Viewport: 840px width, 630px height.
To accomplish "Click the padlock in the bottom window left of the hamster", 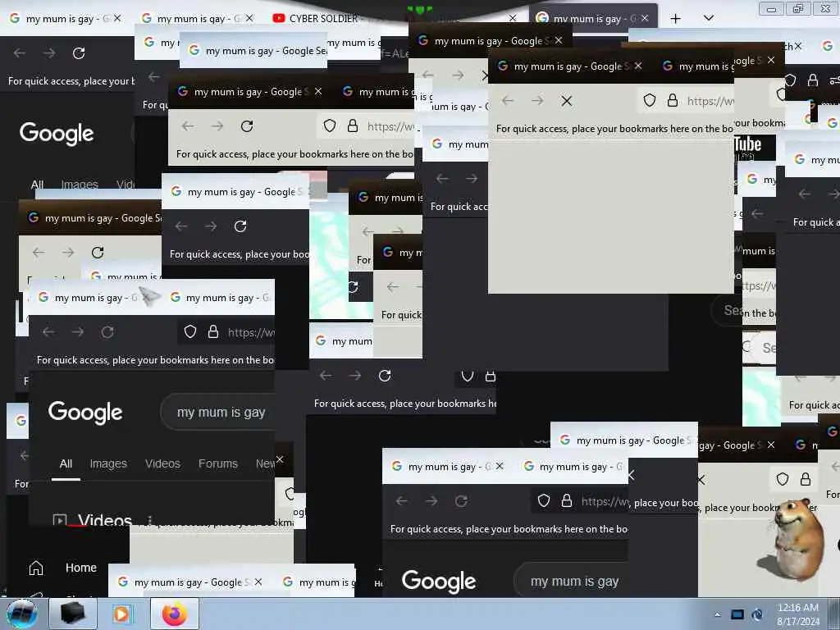I will [567, 500].
